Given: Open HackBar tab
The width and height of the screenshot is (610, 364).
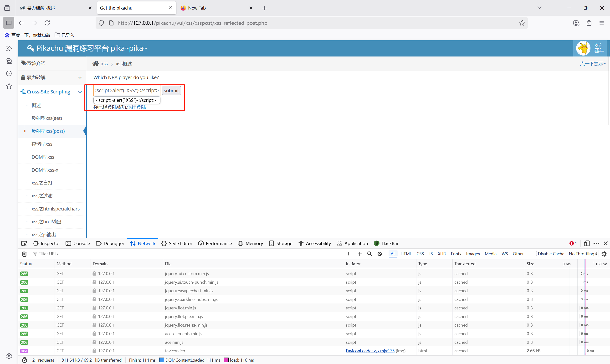Looking at the screenshot, I should click(x=386, y=243).
